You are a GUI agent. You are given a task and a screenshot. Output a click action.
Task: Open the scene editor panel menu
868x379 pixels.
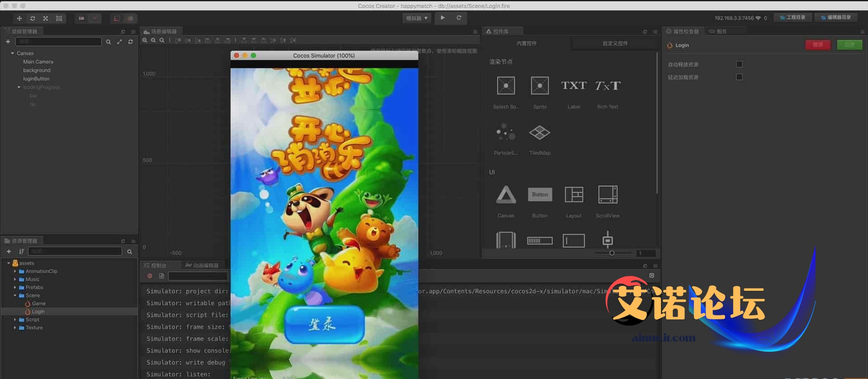[x=475, y=32]
